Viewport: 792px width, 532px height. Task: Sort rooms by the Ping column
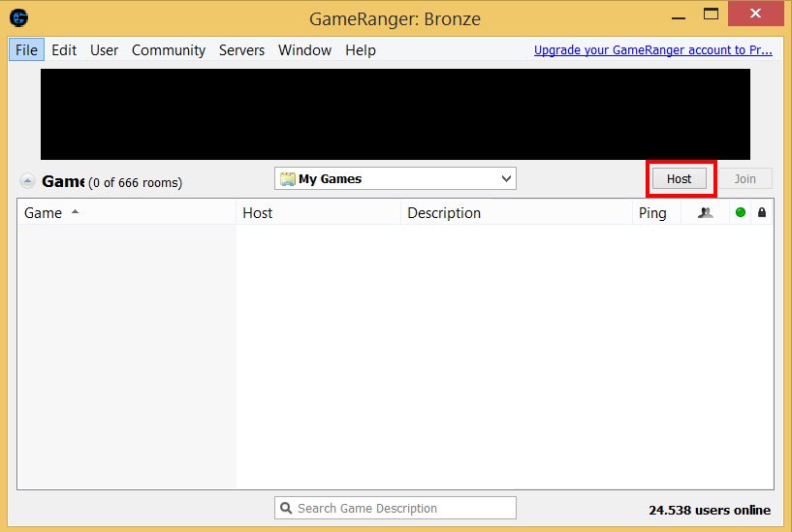tap(656, 212)
